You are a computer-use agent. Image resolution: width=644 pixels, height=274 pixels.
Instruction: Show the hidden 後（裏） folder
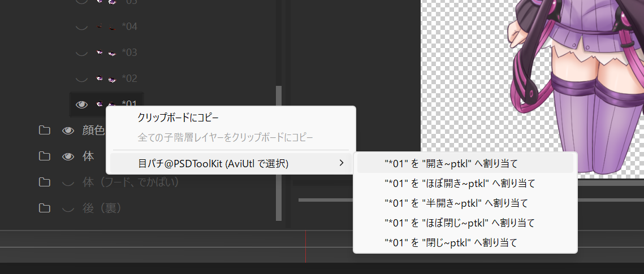(x=68, y=208)
